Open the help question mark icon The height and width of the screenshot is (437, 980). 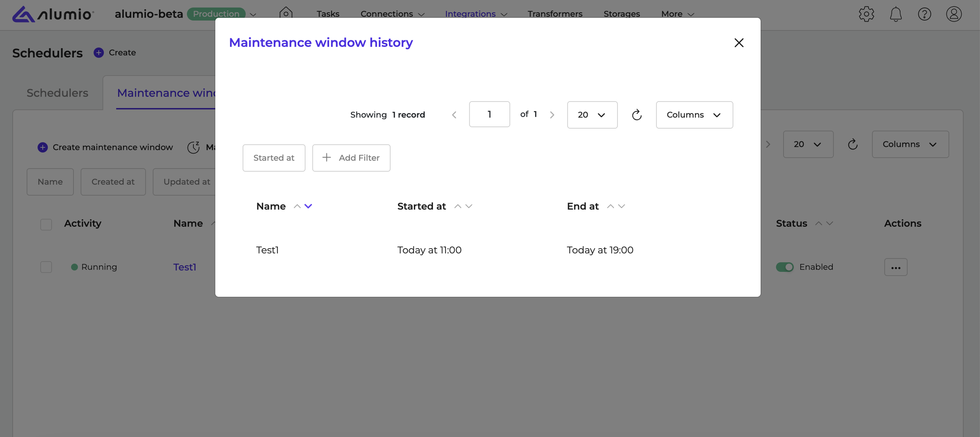924,14
